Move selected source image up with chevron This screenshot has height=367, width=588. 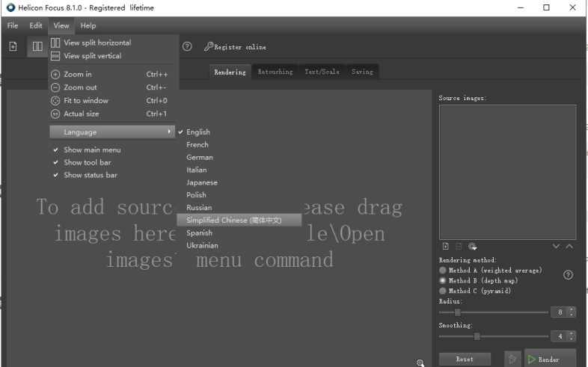pos(569,246)
